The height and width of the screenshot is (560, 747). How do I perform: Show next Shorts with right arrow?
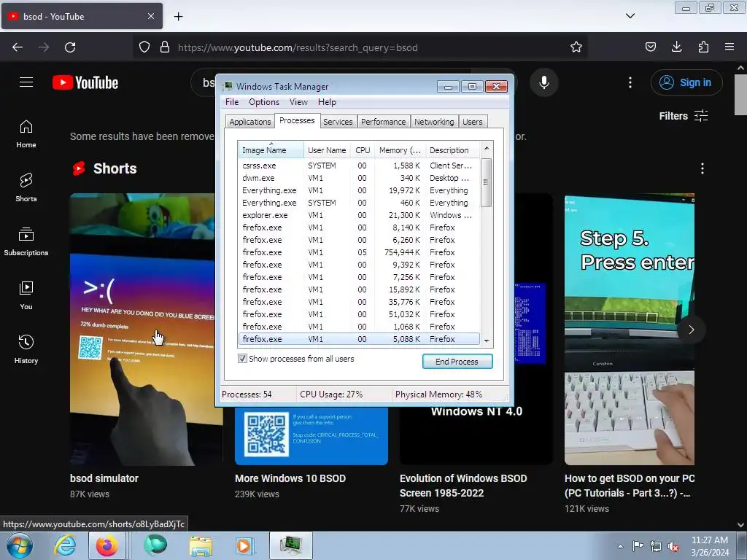(x=692, y=330)
